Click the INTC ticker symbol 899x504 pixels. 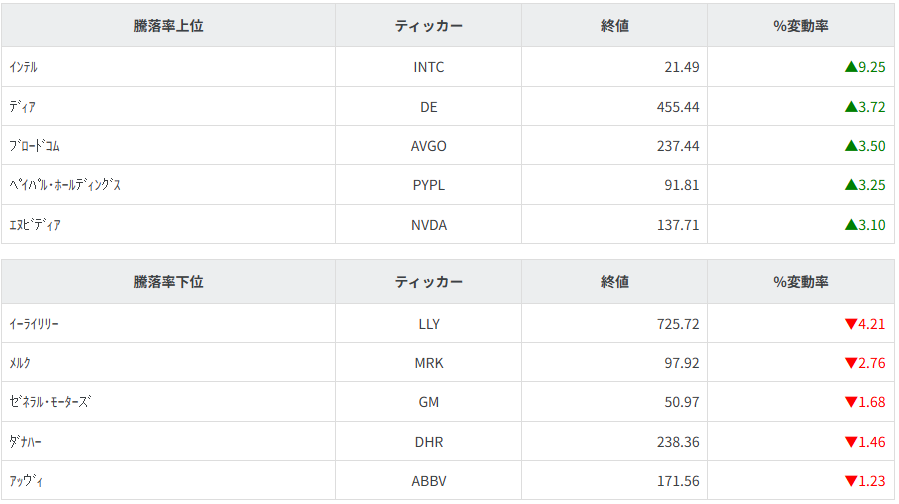click(428, 67)
